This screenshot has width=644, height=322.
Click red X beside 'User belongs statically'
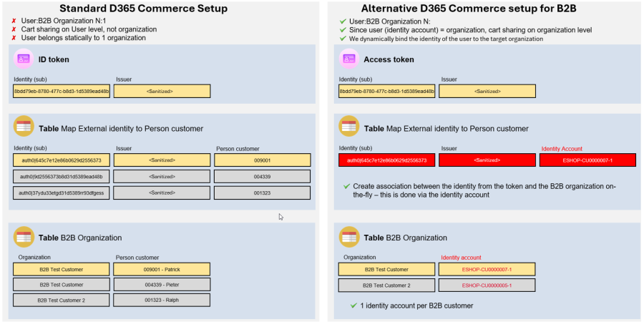[x=14, y=38]
